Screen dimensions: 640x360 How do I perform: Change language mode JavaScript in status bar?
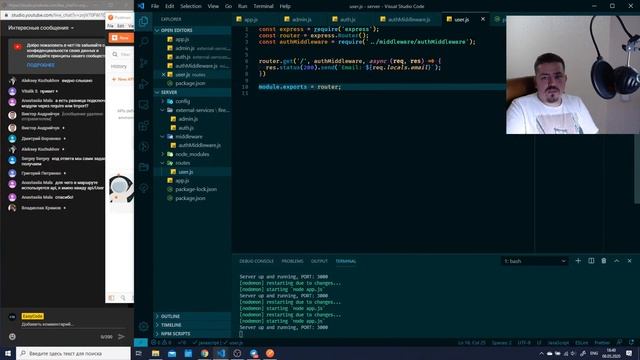coord(558,343)
